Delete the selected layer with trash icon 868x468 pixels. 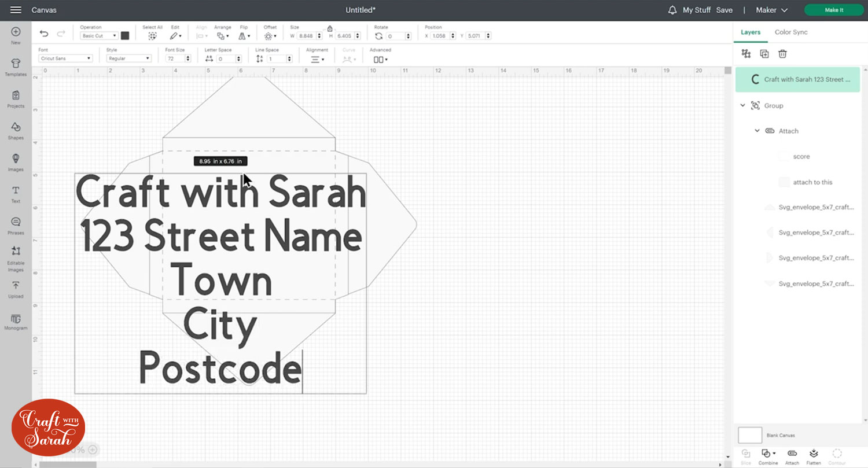782,54
